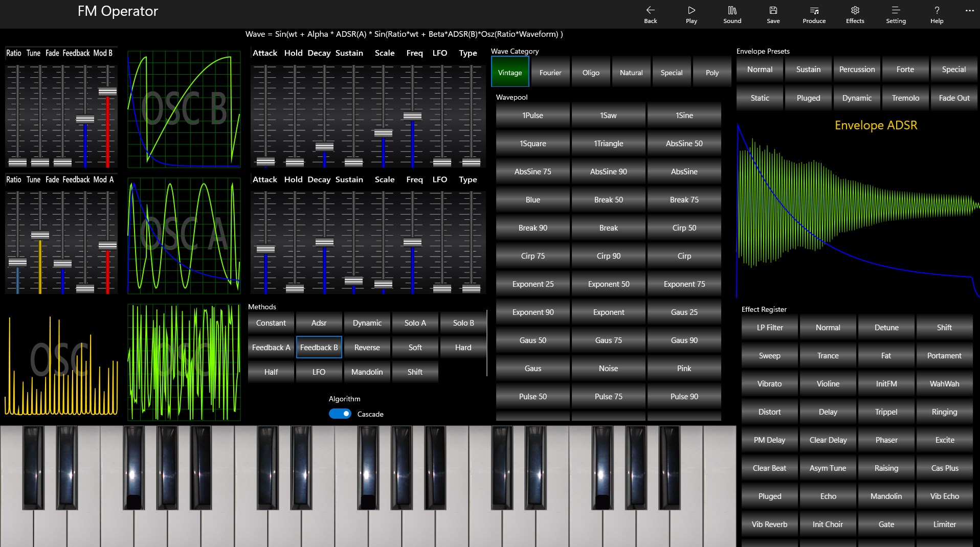Select the 1Saw waveform in Wavepool
The image size is (980, 547).
[x=608, y=115]
